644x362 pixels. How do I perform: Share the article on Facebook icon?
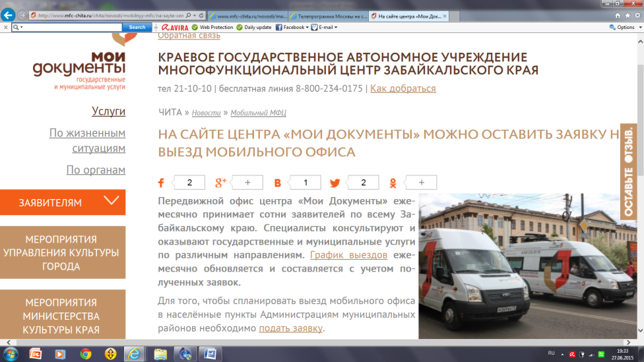[x=161, y=183]
